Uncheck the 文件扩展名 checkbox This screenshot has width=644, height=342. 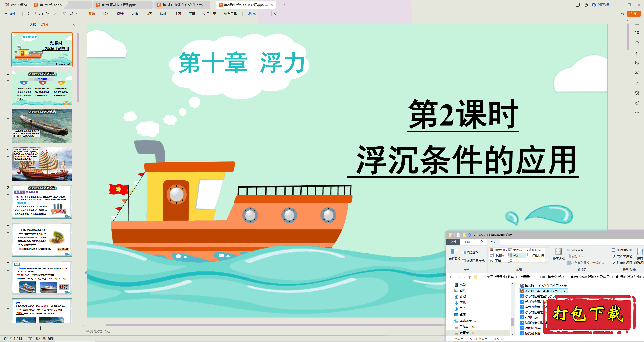pos(614,256)
